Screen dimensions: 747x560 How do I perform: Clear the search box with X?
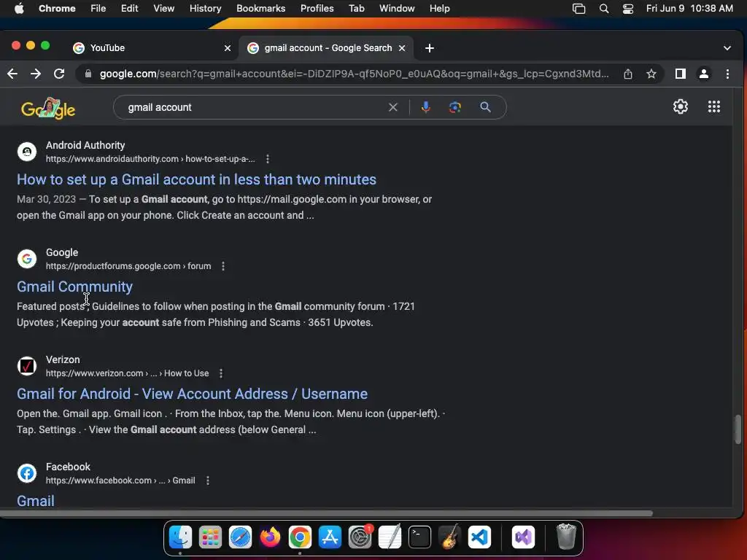coord(393,107)
